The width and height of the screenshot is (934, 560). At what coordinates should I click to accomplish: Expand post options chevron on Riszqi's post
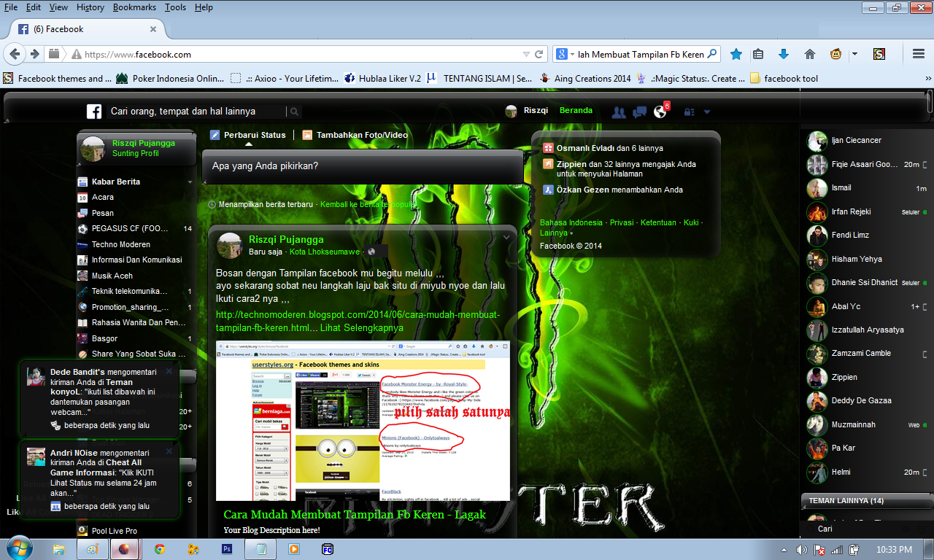click(506, 238)
